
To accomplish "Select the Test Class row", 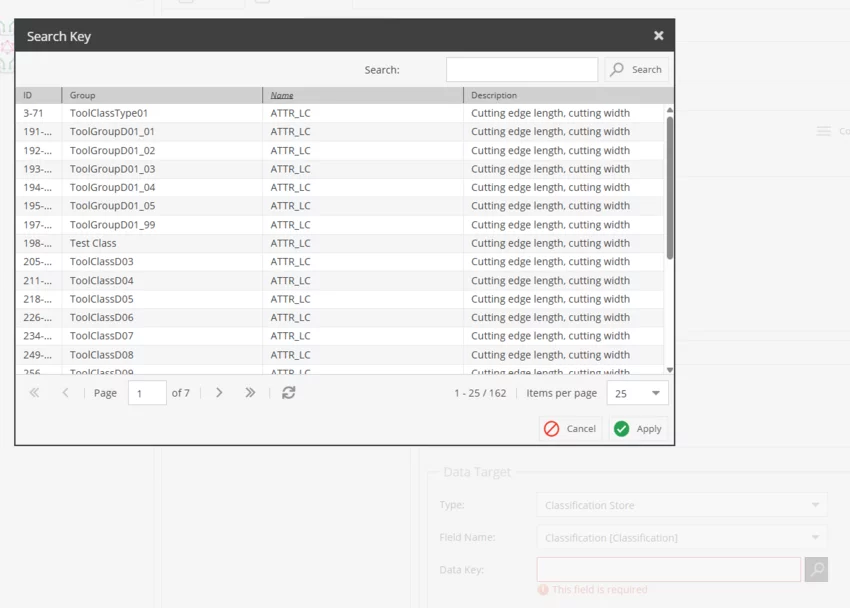I will (x=339, y=243).
